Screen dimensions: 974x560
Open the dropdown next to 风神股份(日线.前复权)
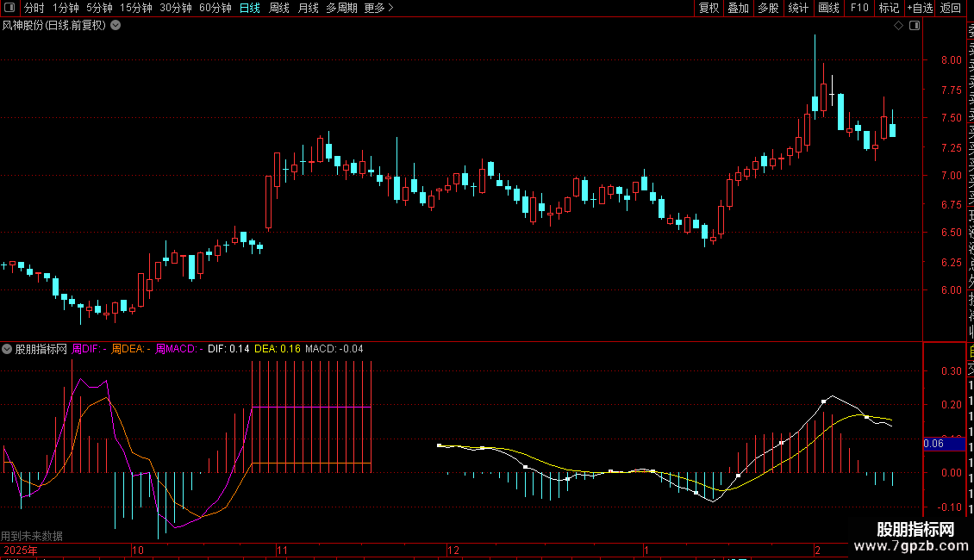116,26
